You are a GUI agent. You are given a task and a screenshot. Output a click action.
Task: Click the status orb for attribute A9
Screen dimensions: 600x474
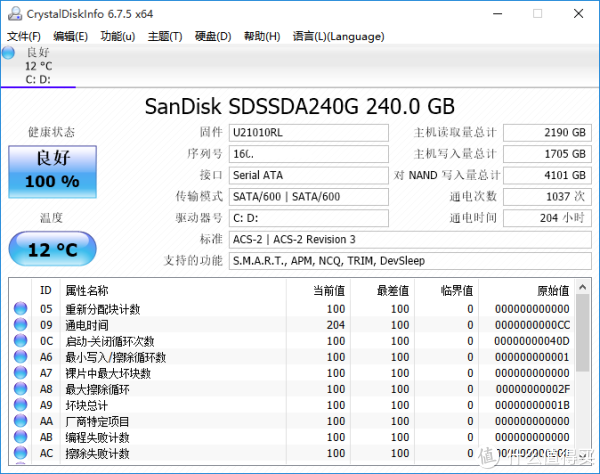pyautogui.click(x=21, y=405)
